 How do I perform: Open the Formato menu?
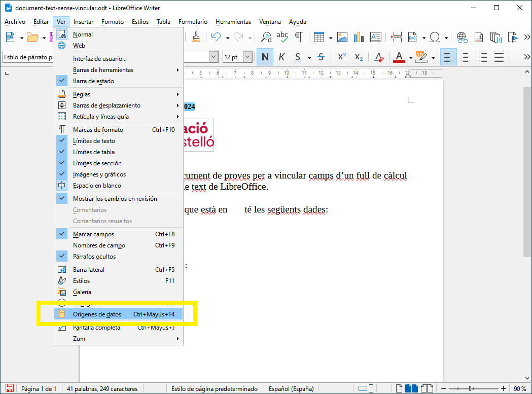click(x=112, y=22)
